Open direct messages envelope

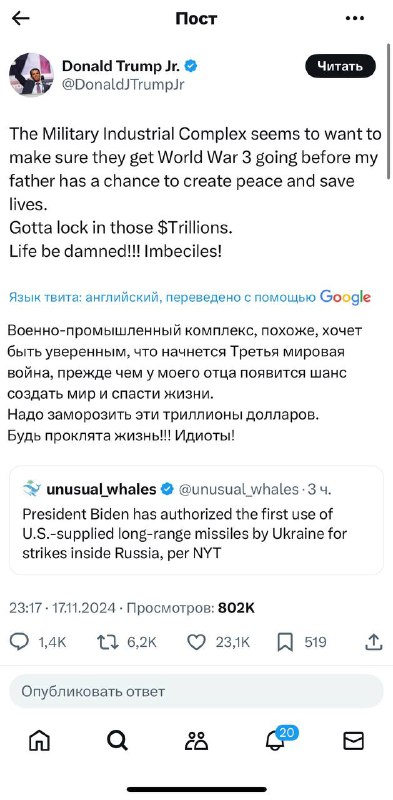(x=353, y=741)
